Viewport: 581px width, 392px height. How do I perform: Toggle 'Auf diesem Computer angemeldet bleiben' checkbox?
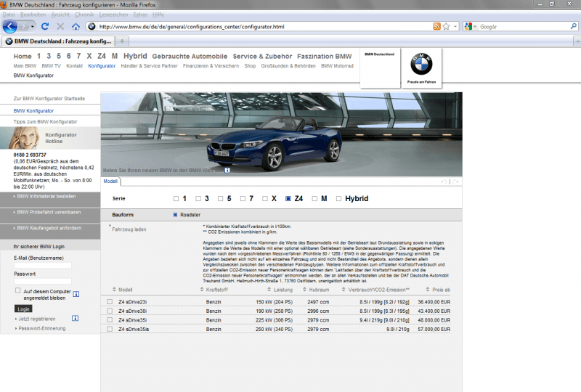pyautogui.click(x=17, y=290)
